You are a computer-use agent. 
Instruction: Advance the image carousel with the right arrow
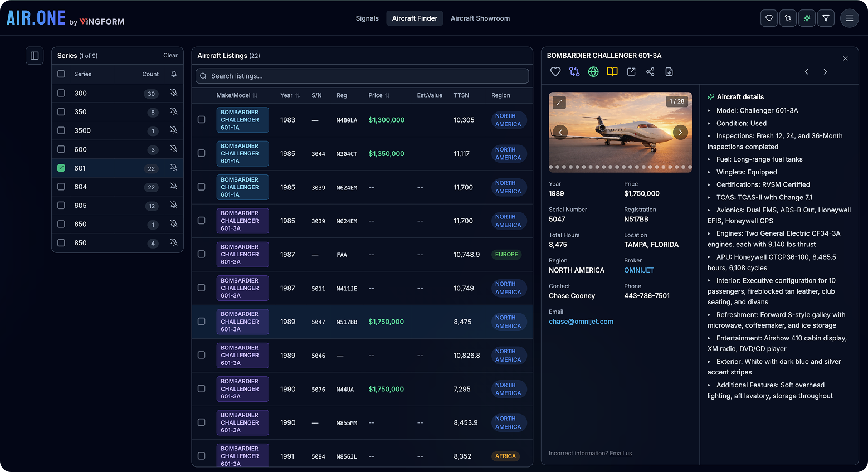click(x=680, y=132)
